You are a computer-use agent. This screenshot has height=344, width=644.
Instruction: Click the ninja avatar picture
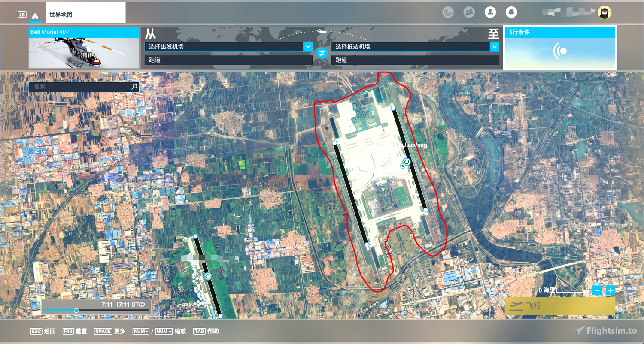point(605,12)
